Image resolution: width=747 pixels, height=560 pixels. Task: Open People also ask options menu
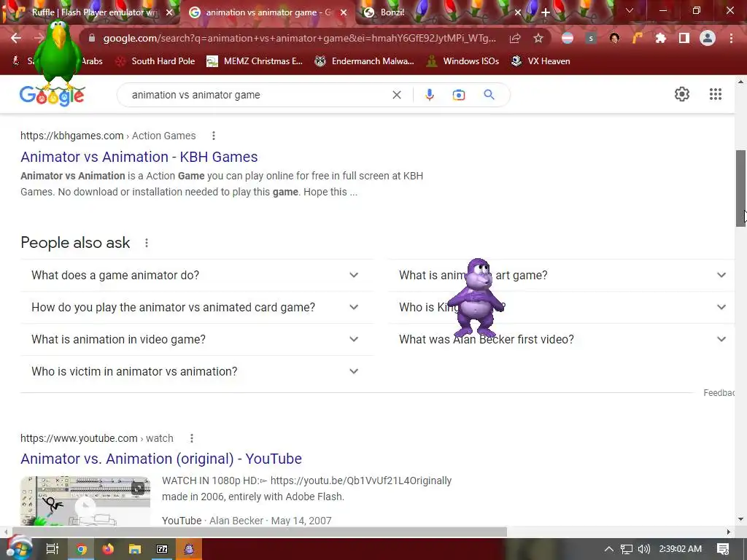147,243
